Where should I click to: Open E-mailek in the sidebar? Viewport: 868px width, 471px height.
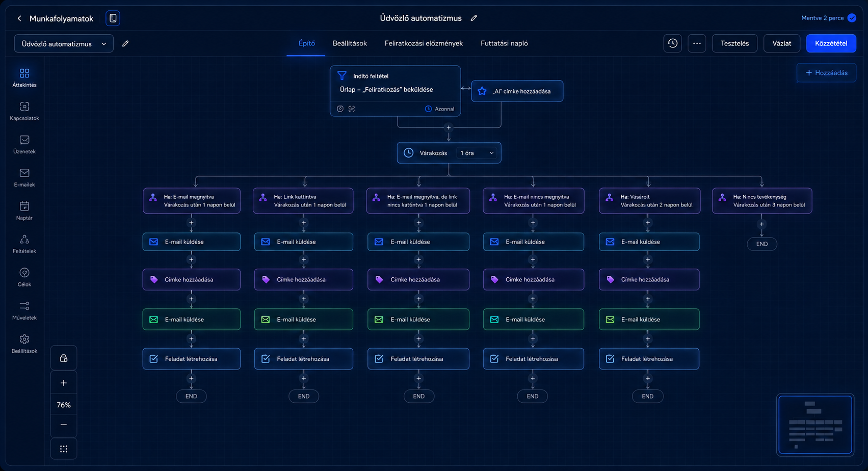[x=24, y=177]
